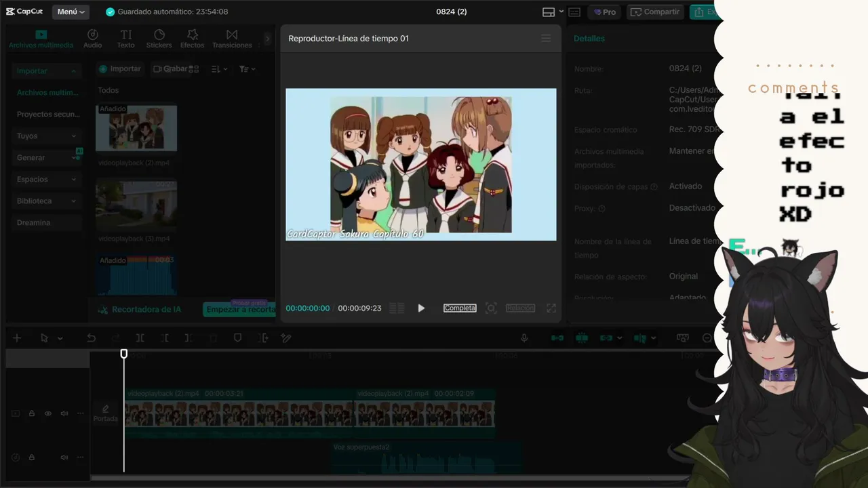Screen dimensions: 868x488
Task: Zoom out the timeline
Action: click(x=707, y=338)
